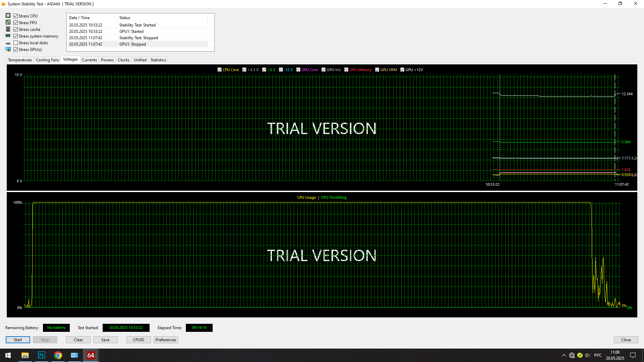Open File Explorer from taskbar
This screenshot has height=362, width=644.
pos(25,355)
